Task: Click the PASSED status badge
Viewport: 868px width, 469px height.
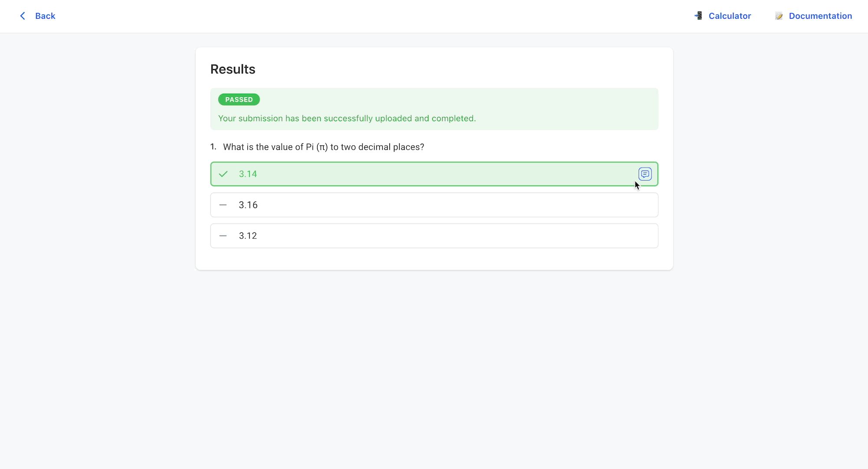Action: [x=239, y=99]
